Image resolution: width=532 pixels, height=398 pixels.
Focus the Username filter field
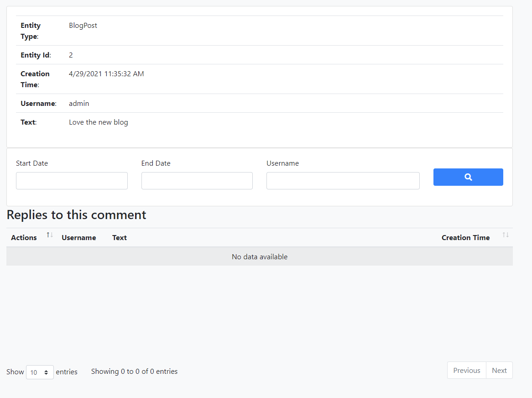[x=343, y=181]
